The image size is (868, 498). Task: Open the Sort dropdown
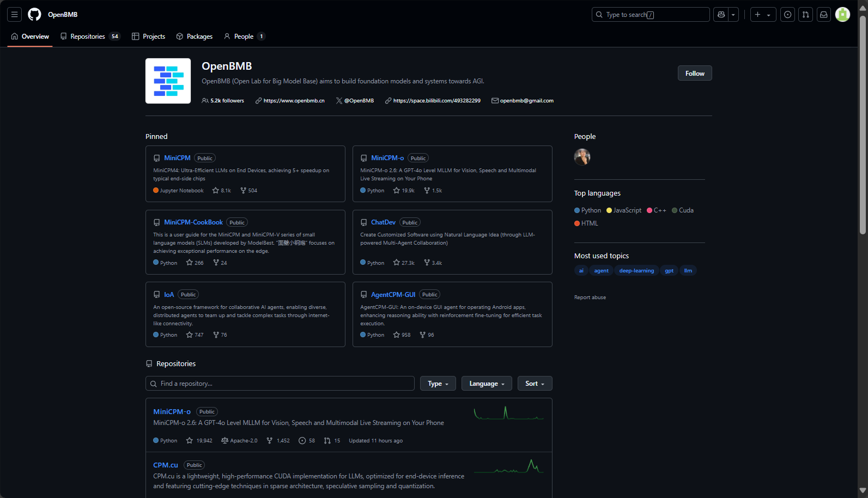click(535, 384)
